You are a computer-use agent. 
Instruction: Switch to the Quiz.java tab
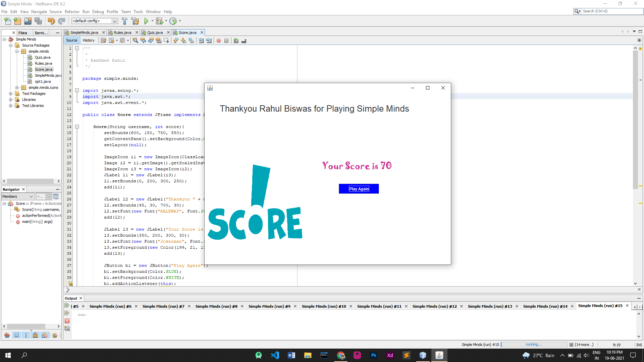155,33
